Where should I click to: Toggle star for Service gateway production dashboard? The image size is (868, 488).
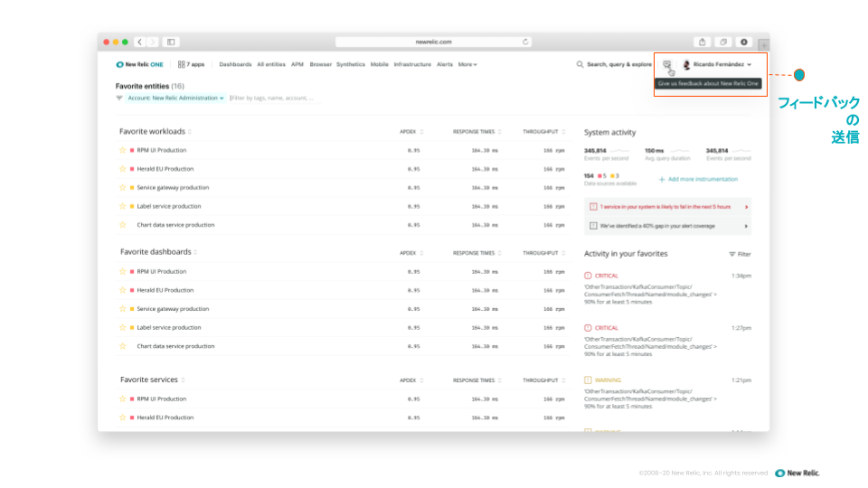[x=123, y=309]
